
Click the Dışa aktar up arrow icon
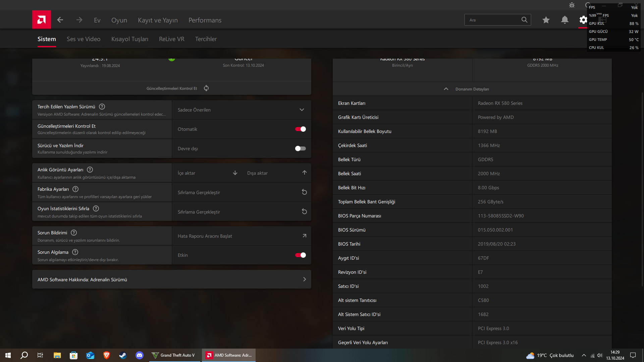click(304, 173)
